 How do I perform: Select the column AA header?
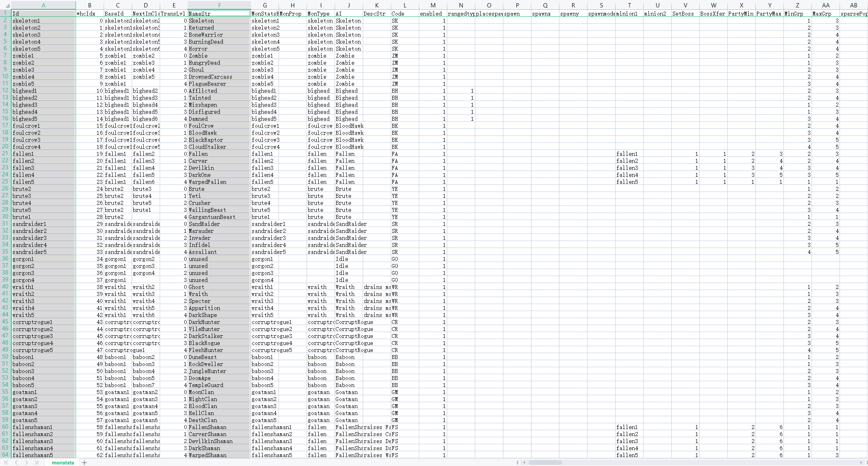(x=825, y=5)
